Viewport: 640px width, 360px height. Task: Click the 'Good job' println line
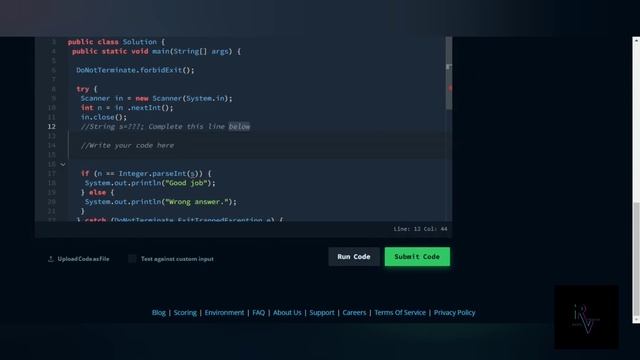pos(150,183)
